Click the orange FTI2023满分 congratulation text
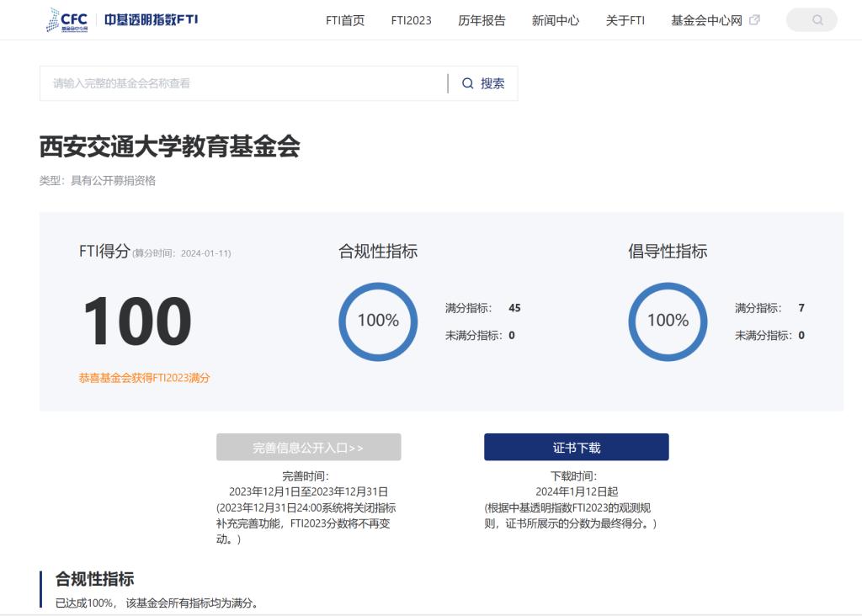Viewport: 862px width, 616px height. (x=144, y=378)
